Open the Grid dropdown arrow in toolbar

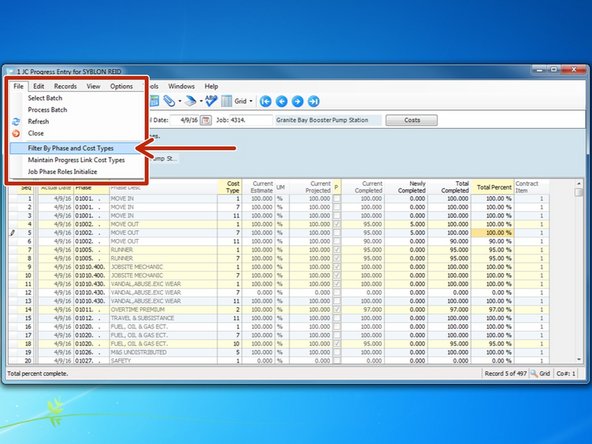click(x=251, y=101)
